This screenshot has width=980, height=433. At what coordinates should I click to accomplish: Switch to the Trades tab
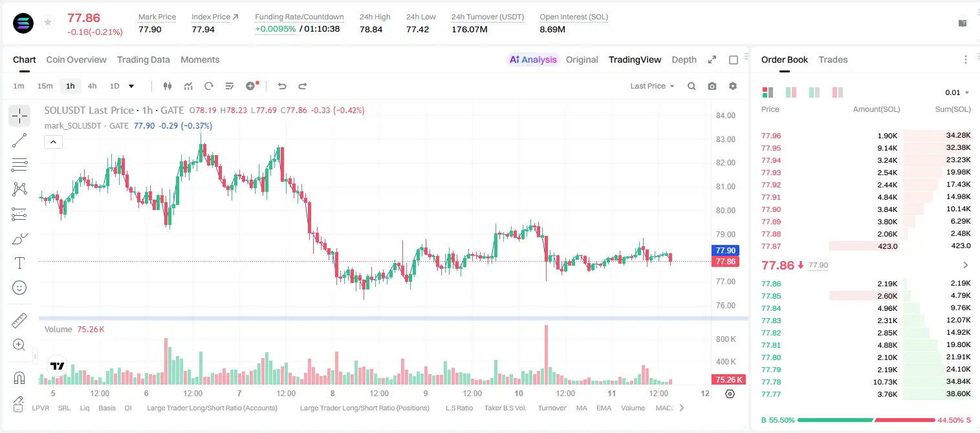tap(833, 59)
